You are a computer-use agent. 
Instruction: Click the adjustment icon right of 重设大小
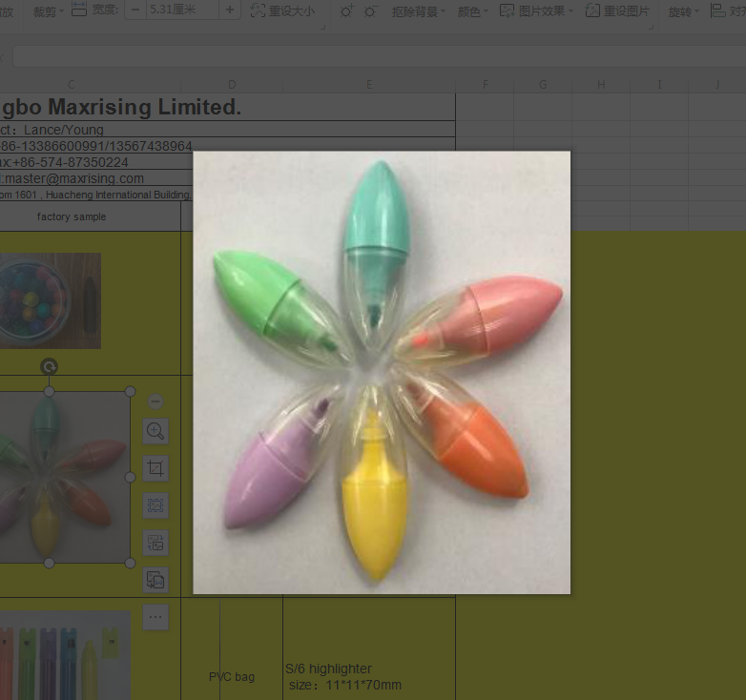pyautogui.click(x=345, y=10)
